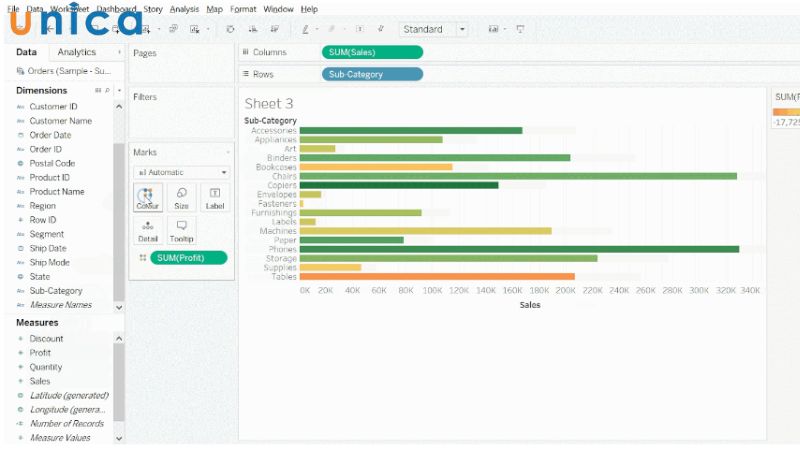The height and width of the screenshot is (450, 800).
Task: Open the Colour marks card button
Action: coord(147,197)
